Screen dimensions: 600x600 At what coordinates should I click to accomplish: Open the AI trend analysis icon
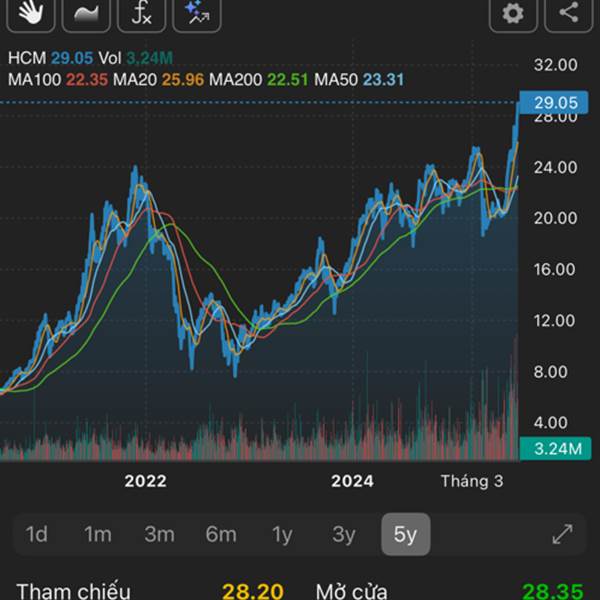[x=197, y=14]
